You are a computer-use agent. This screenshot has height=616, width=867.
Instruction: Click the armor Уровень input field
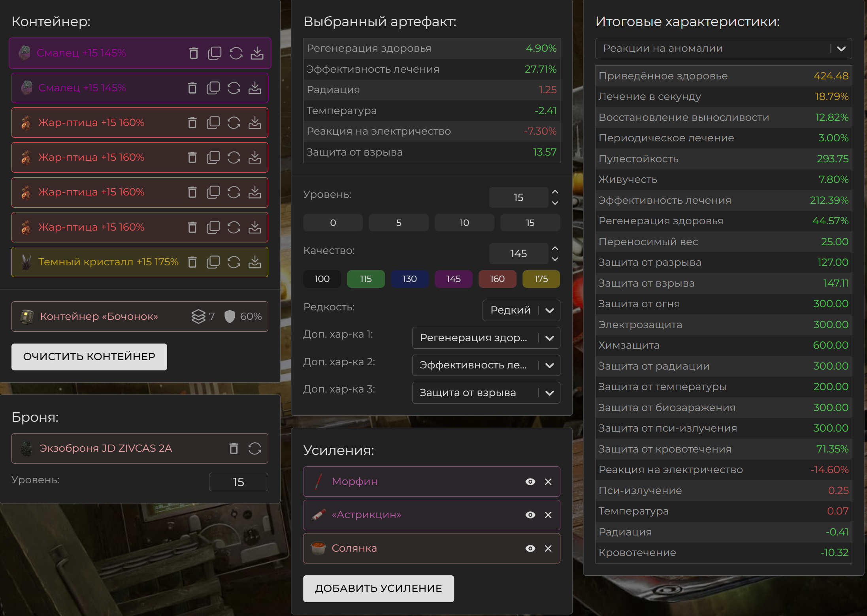pos(238,482)
